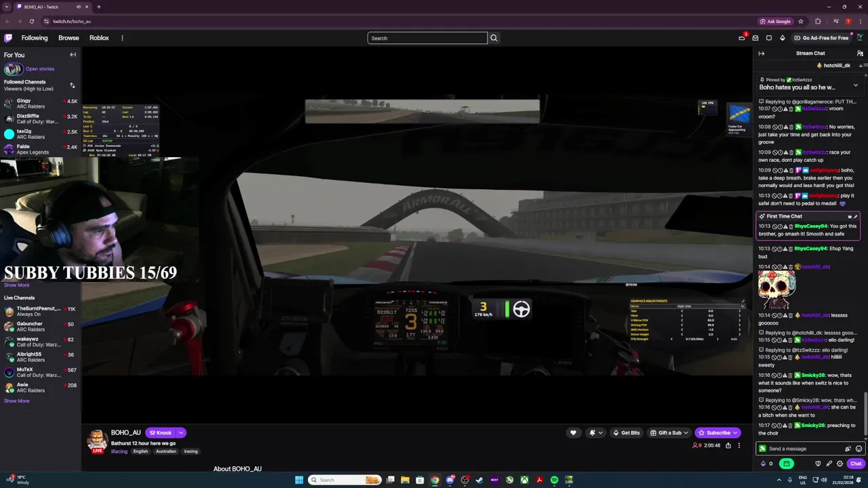Click the heart follow icon under stream
This screenshot has width=868, height=488.
tap(573, 432)
